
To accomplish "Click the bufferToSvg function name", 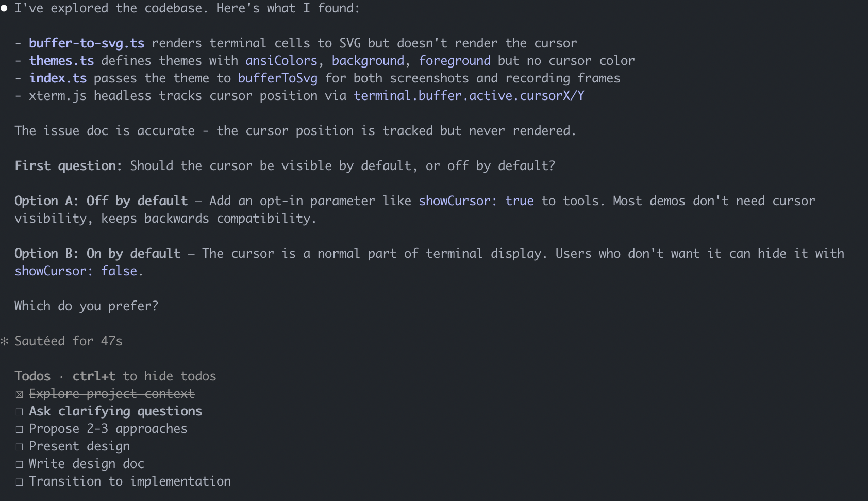I will (x=277, y=78).
